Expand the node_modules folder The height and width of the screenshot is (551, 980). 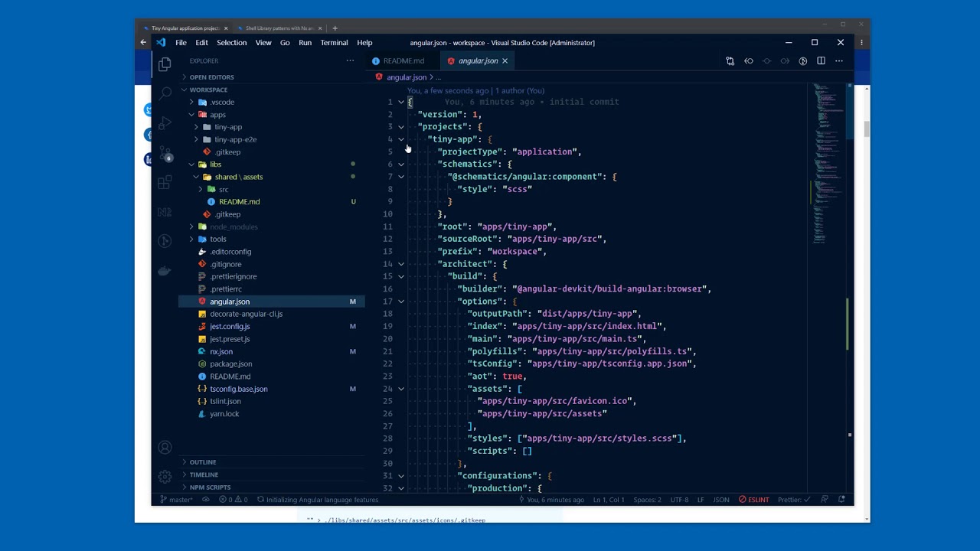point(234,227)
